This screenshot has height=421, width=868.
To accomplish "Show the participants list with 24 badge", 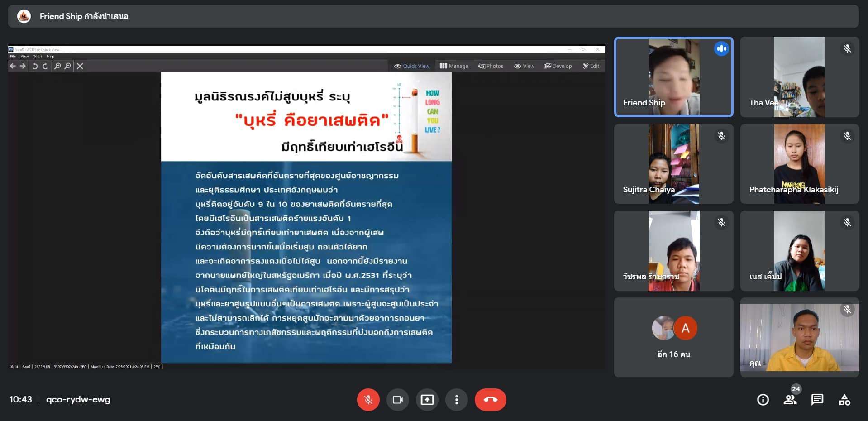I will tap(790, 400).
